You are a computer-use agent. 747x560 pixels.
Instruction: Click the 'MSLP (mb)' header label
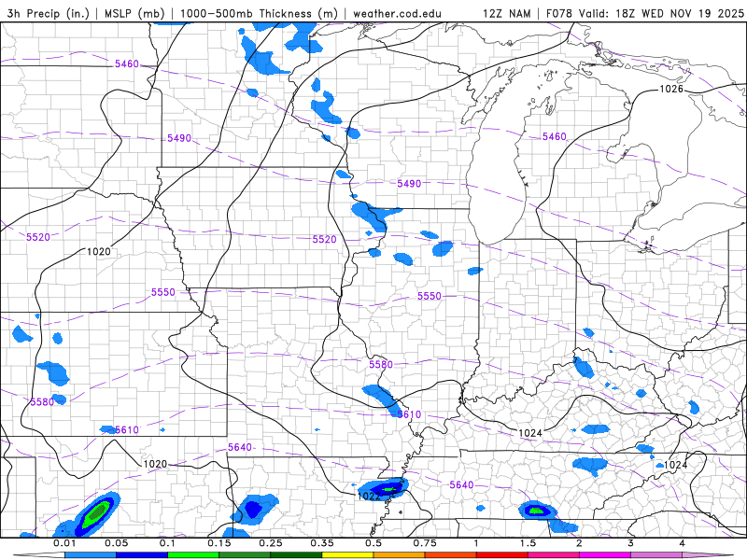(x=134, y=13)
